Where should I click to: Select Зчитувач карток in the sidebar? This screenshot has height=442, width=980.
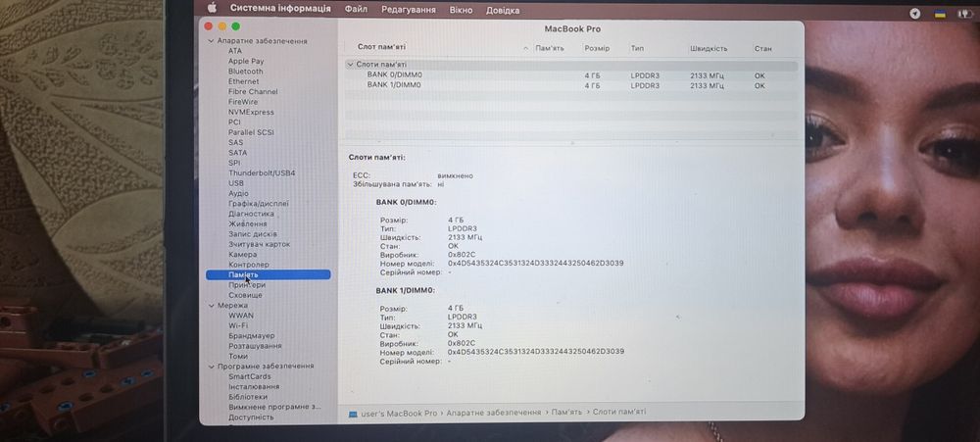click(259, 244)
